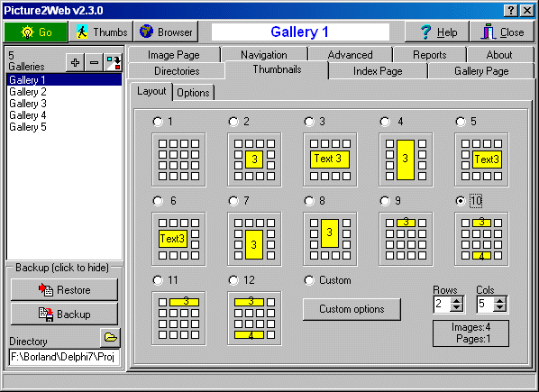Switch to the Image Page tab
The height and width of the screenshot is (392, 539).
[x=174, y=55]
